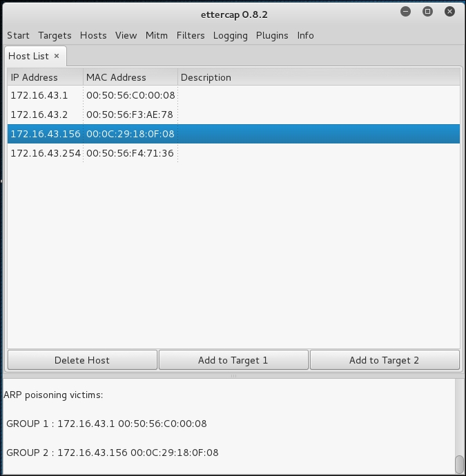Click the log pane scrollbar handle

tap(460, 464)
